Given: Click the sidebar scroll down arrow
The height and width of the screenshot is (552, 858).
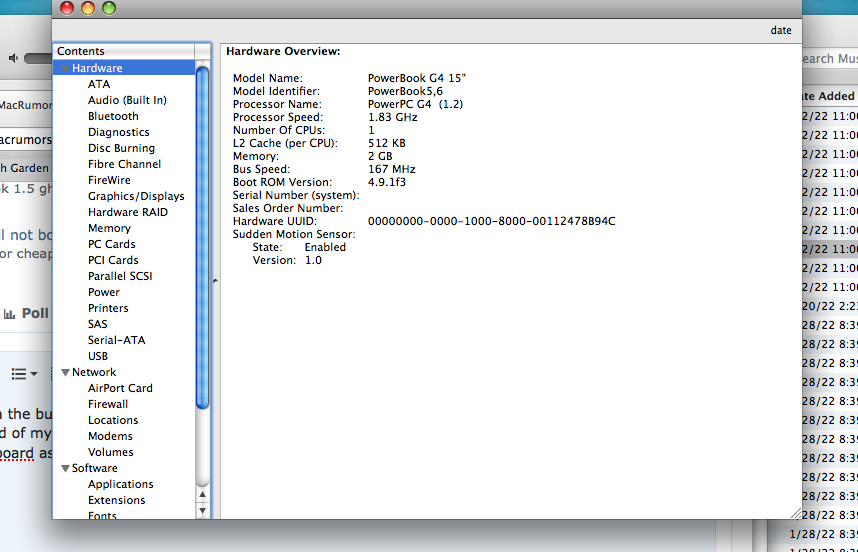Looking at the screenshot, I should coord(203,510).
